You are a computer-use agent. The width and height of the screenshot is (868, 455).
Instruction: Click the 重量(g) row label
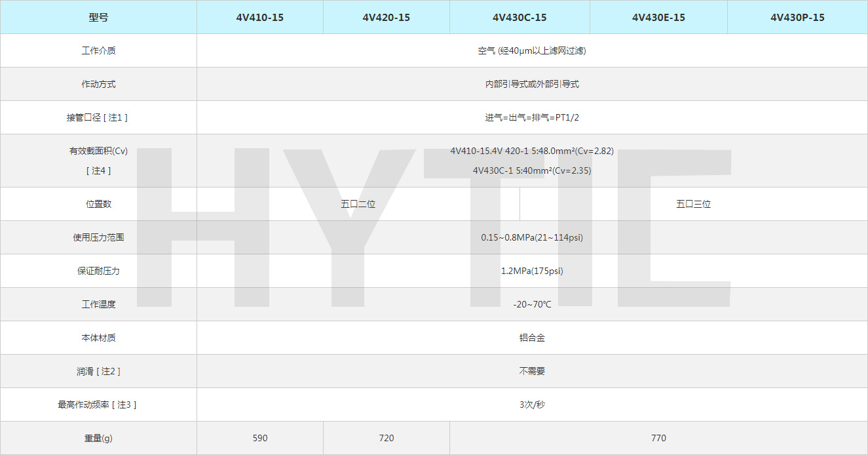98,438
